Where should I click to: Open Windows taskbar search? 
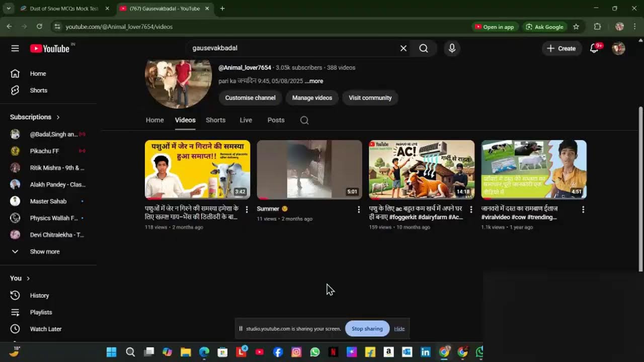coord(130,352)
